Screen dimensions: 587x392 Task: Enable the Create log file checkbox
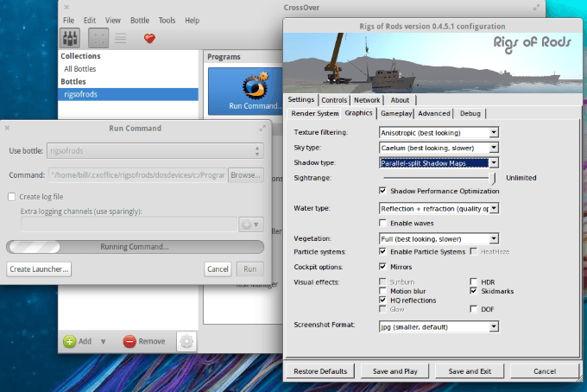tap(12, 197)
